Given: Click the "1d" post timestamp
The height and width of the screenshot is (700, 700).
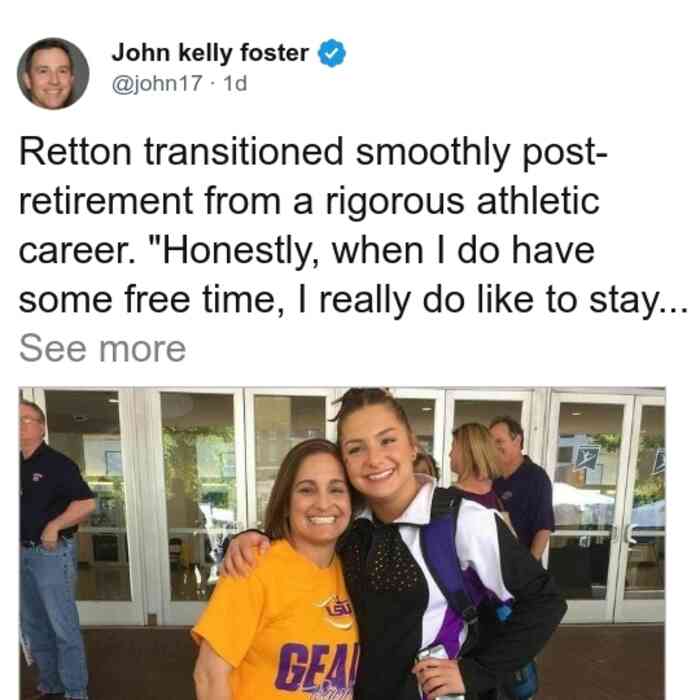Looking at the screenshot, I should 235,83.
